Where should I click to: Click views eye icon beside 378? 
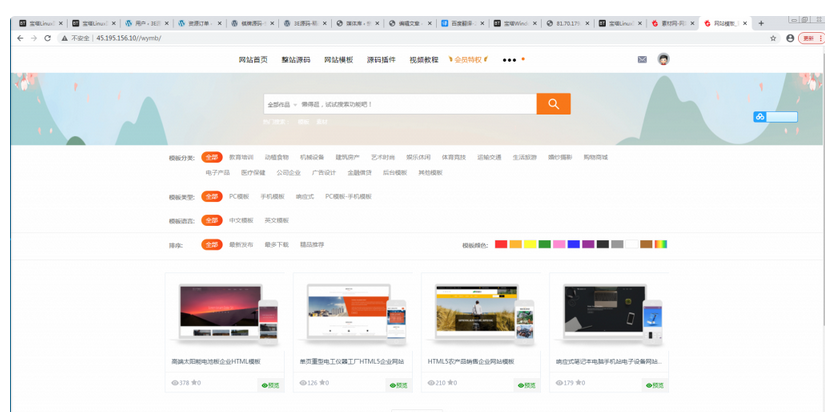175,383
